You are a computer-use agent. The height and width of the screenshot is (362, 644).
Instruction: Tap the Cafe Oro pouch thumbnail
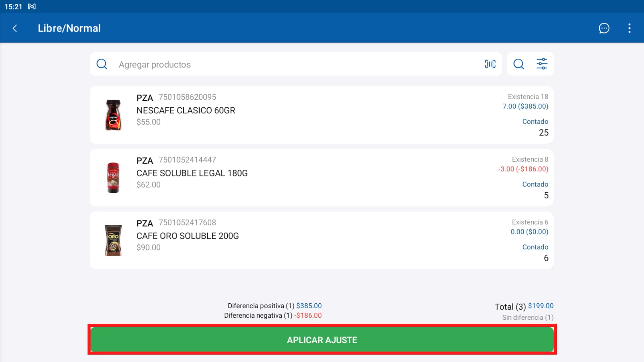pyautogui.click(x=113, y=240)
